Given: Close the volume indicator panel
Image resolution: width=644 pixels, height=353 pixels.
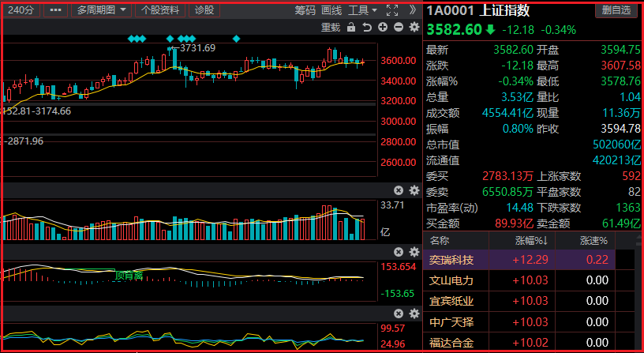Looking at the screenshot, I should (399, 190).
